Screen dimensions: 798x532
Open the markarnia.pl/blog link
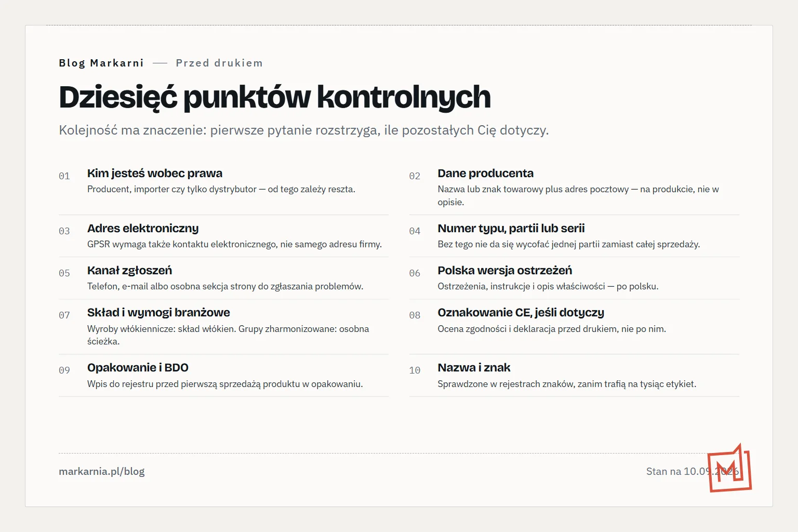(102, 471)
